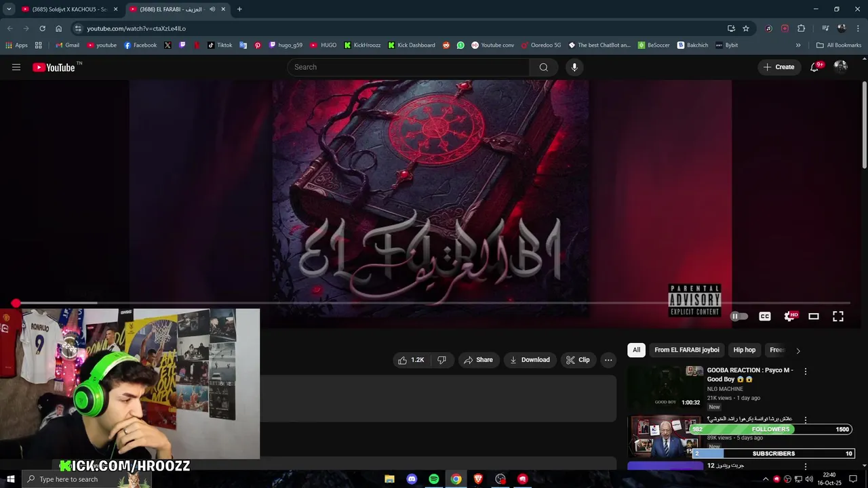This screenshot has height=488, width=868.
Task: Expand hidden bookmarks with double chevron
Action: (x=798, y=45)
